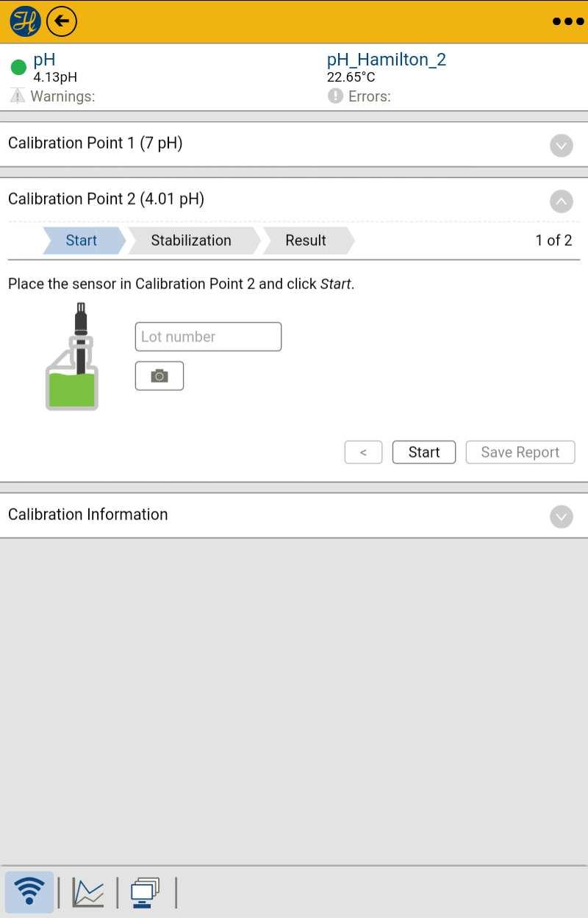The height and width of the screenshot is (918, 588).
Task: Expand the Calibration Information section
Action: coord(294,516)
